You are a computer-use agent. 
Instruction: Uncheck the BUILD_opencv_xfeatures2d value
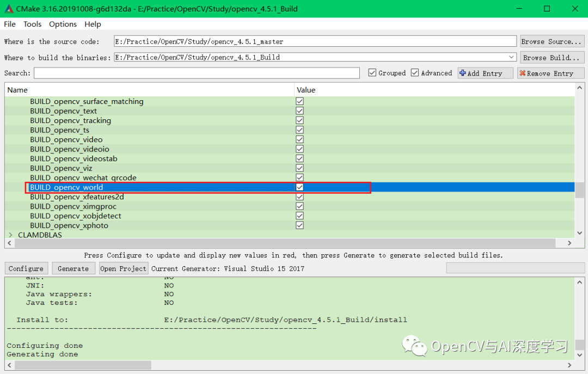[x=299, y=197]
